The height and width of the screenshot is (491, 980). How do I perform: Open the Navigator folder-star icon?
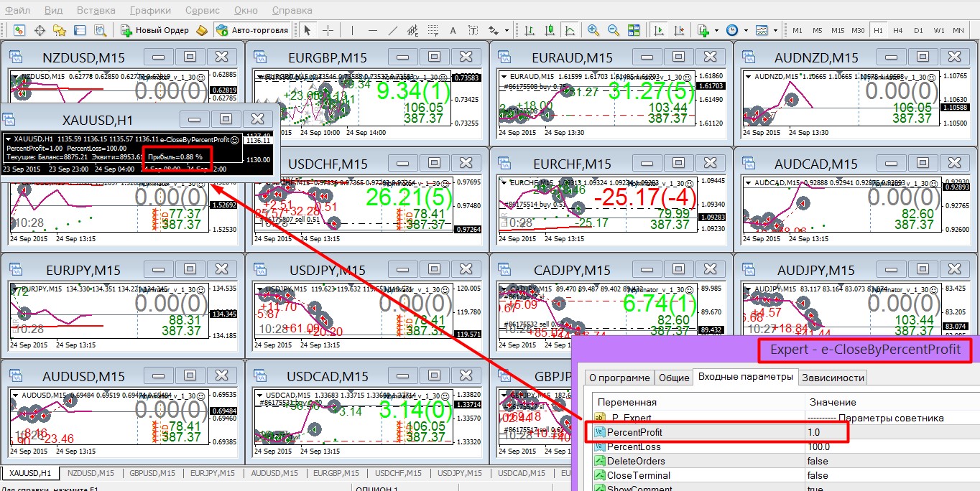[x=60, y=30]
